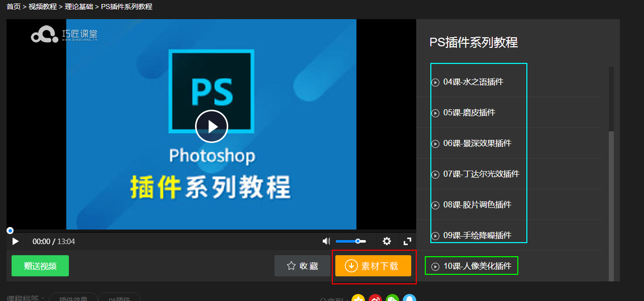Open lesson 05课-磨皮插件
This screenshot has width=644, height=301.
click(469, 113)
